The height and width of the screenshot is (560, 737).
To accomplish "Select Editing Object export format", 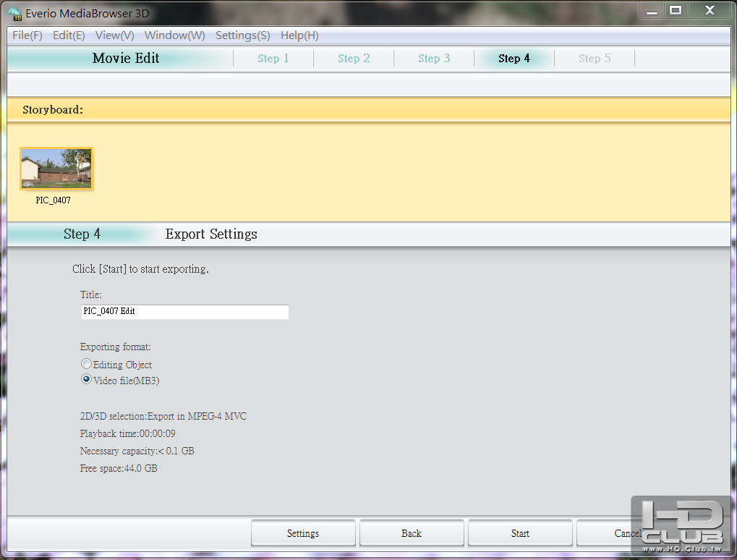I will click(86, 364).
